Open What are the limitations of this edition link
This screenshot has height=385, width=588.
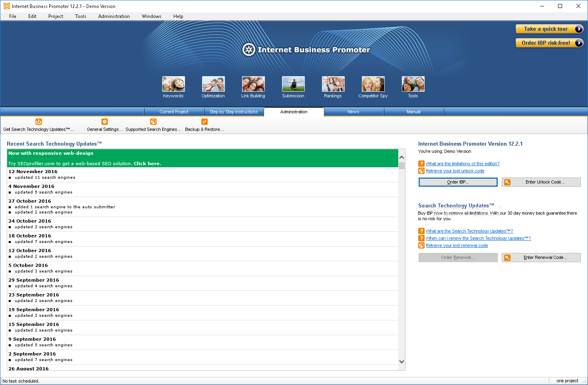463,164
